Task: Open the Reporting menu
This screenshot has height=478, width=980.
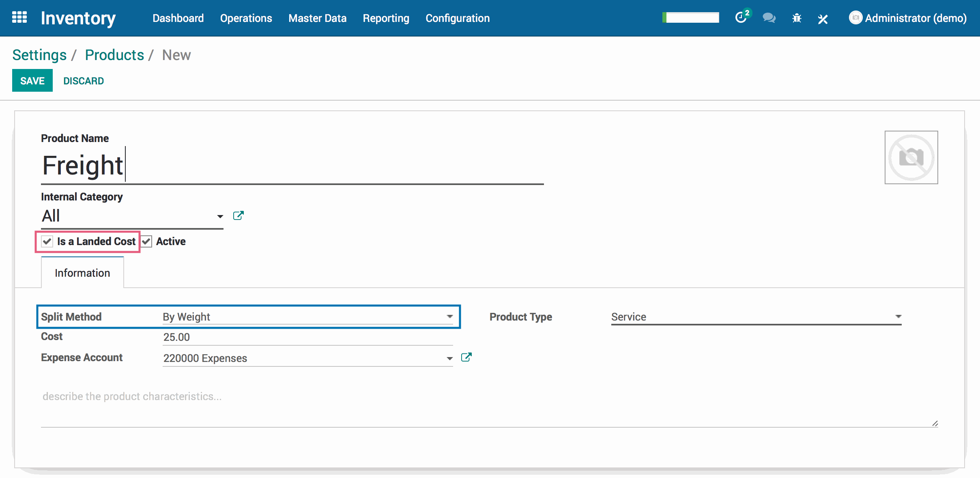Action: tap(386, 18)
